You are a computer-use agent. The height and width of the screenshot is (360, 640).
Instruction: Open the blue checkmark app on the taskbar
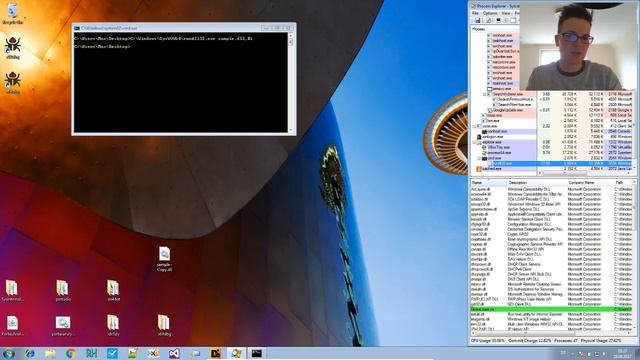point(112,353)
